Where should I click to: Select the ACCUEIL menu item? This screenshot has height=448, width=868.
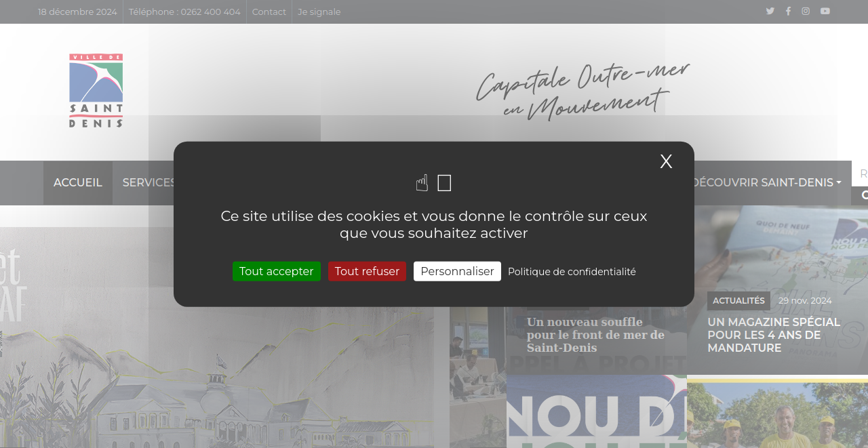[78, 183]
